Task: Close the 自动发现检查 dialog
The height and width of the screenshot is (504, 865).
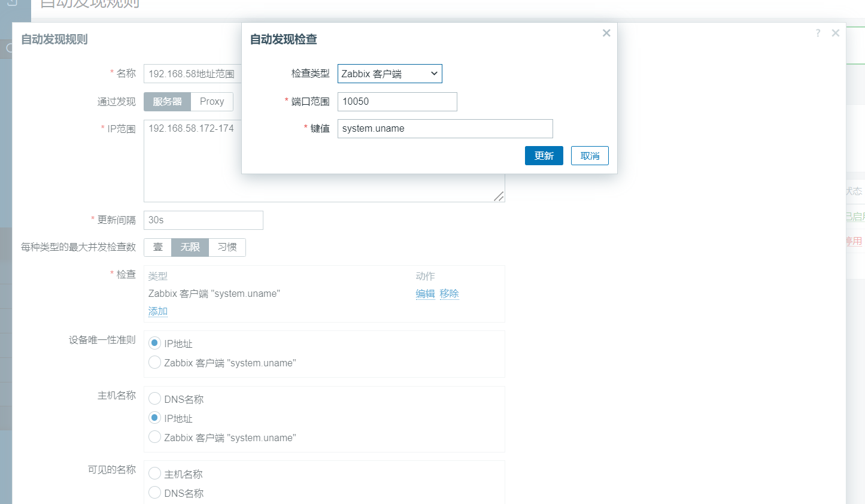Action: coord(606,33)
